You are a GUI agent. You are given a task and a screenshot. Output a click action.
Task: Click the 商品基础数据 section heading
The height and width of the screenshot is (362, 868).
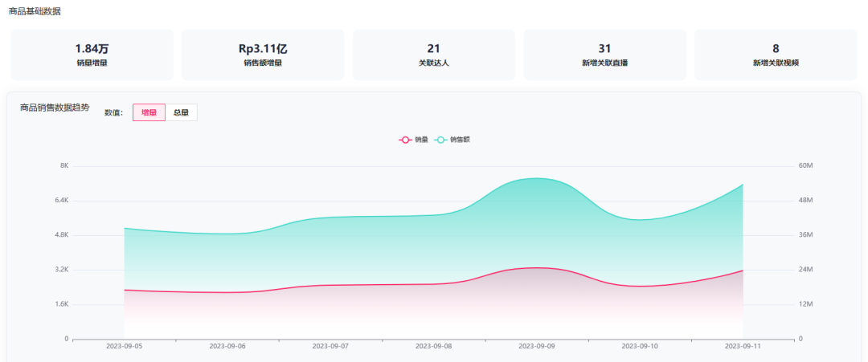(x=35, y=11)
